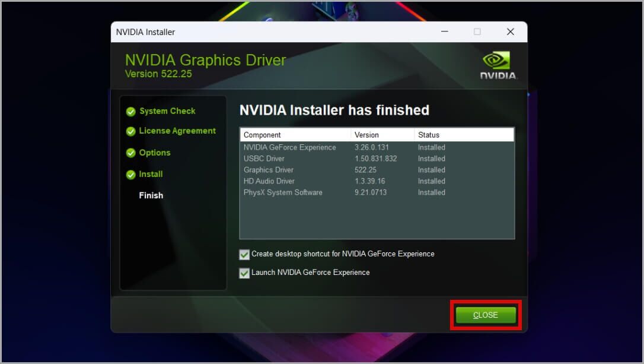Select the System Check step label

point(168,111)
